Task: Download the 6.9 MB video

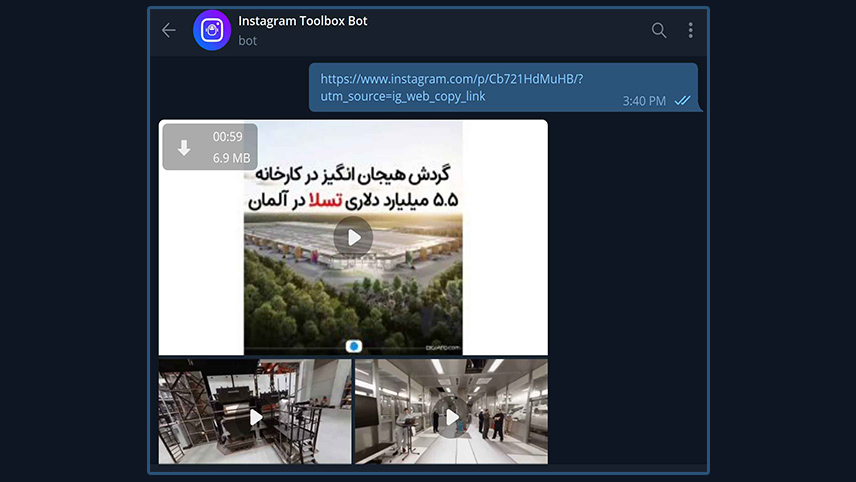Action: pyautogui.click(x=184, y=147)
